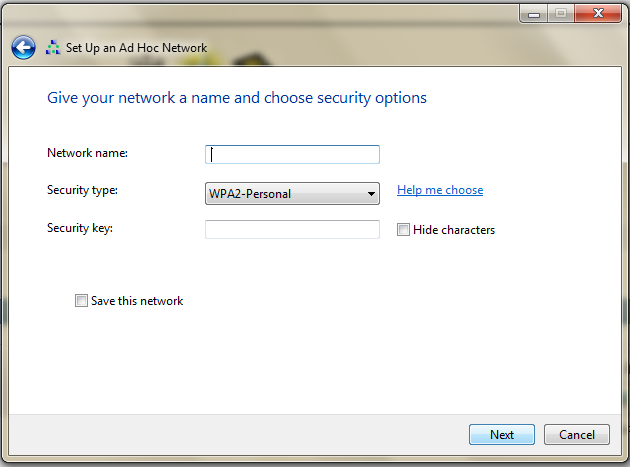Focus the Network name text field
This screenshot has width=636, height=467.
[x=292, y=154]
